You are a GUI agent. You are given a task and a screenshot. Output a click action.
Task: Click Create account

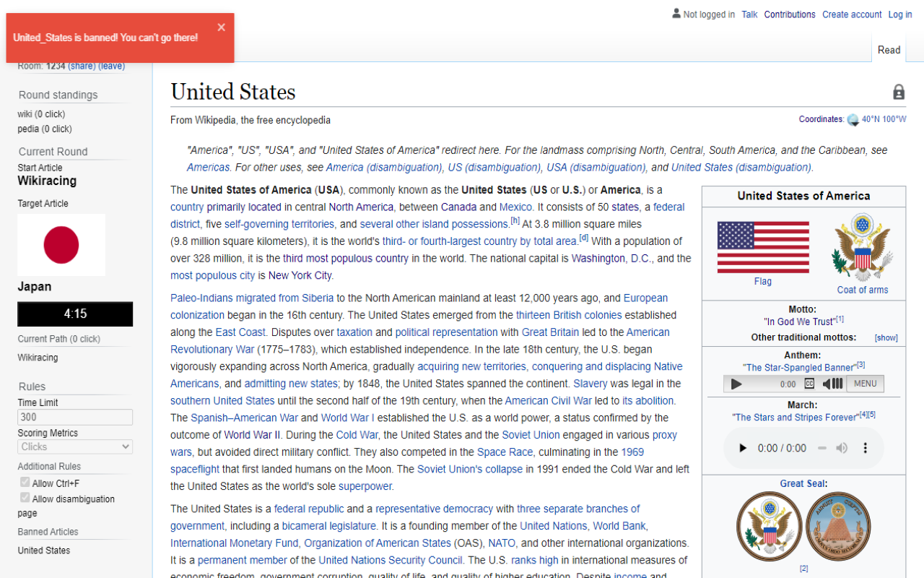(852, 14)
